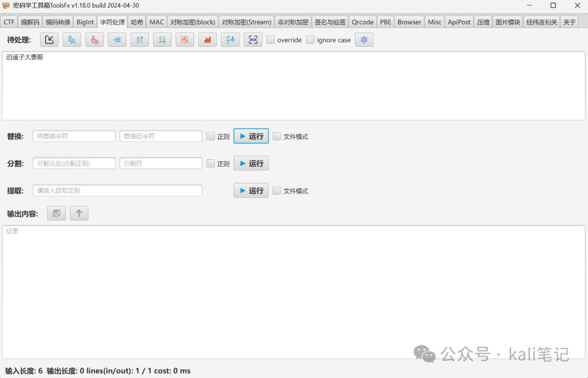Run the 替换 replace operation
Image resolution: width=588 pixels, height=378 pixels.
[x=251, y=136]
